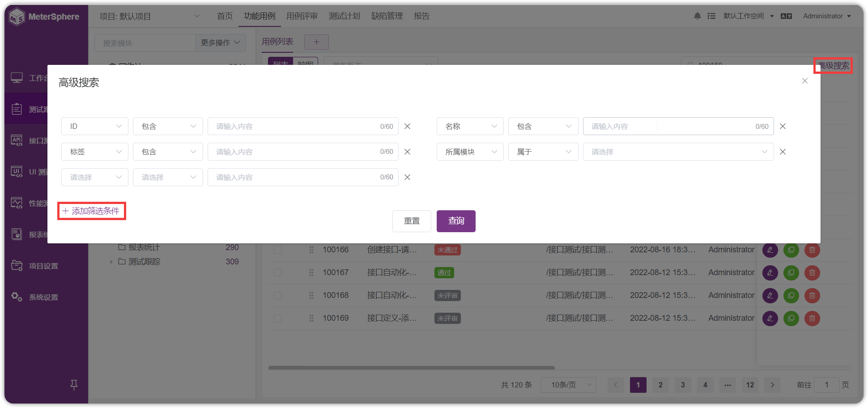This screenshot has width=868, height=408.
Task: Go to page 2
Action: (x=660, y=385)
